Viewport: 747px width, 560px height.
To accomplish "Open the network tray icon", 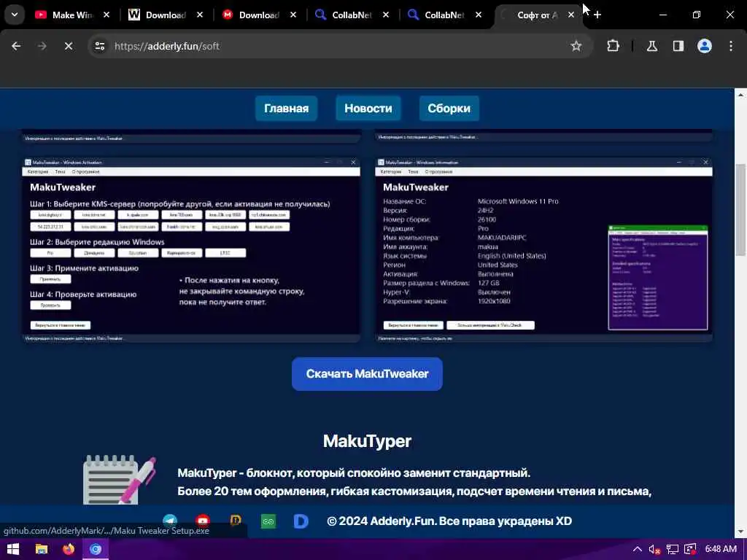I will pos(672,549).
